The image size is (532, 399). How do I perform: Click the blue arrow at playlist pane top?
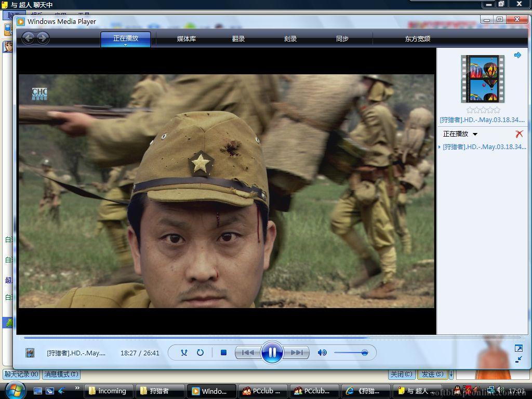point(517,55)
